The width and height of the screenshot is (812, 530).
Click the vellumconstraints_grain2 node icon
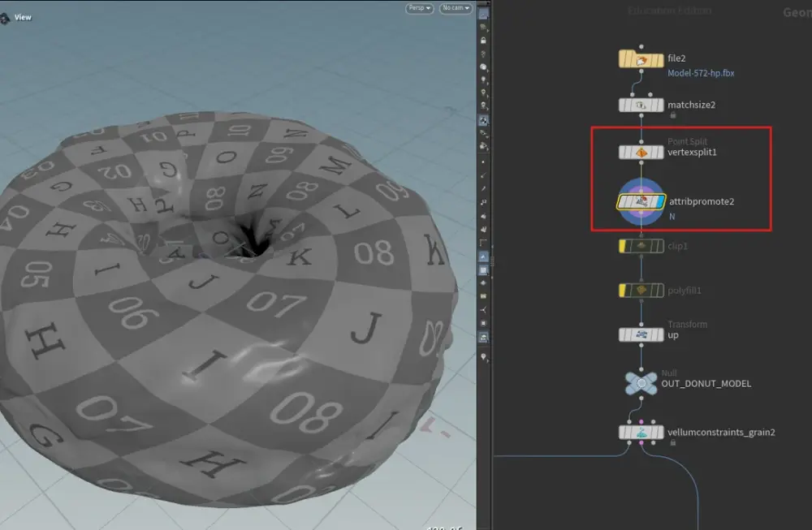[x=641, y=433]
